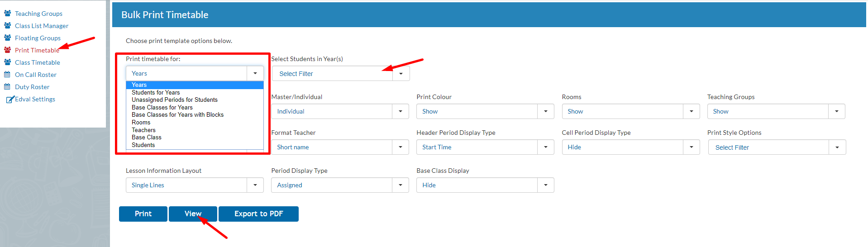Click the On Call Roster calendar icon

click(x=7, y=74)
